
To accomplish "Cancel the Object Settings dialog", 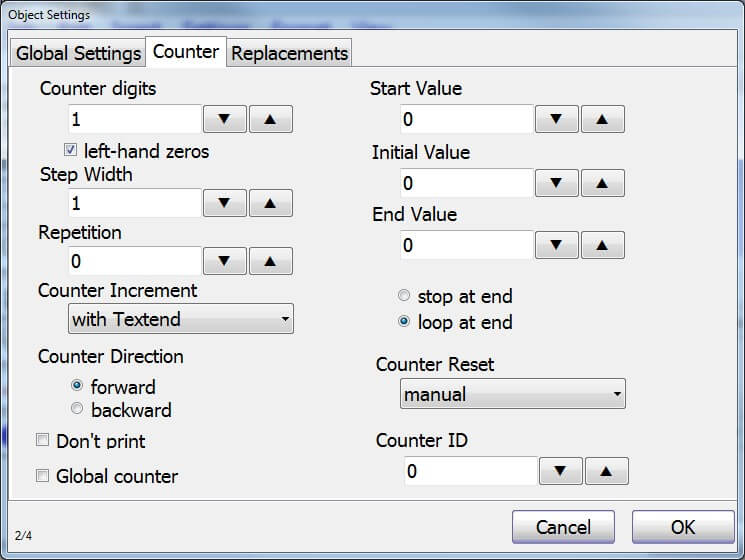I will coord(563,527).
